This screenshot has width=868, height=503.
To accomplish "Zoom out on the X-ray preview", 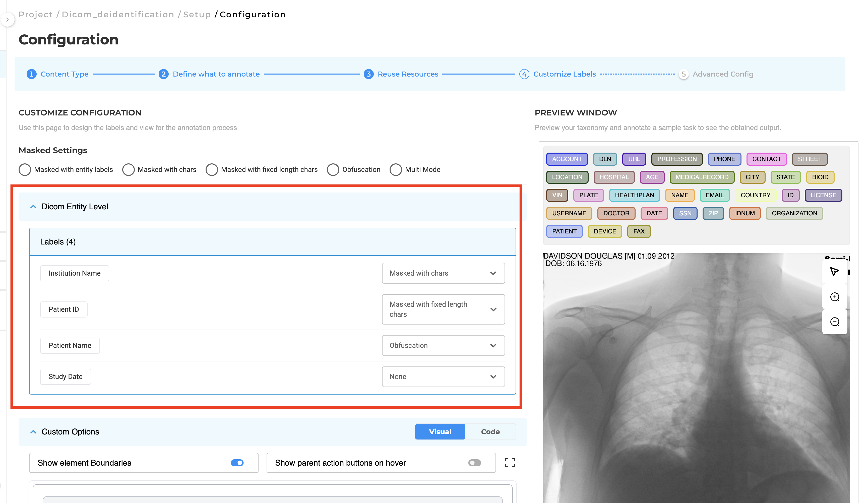I will pyautogui.click(x=834, y=322).
